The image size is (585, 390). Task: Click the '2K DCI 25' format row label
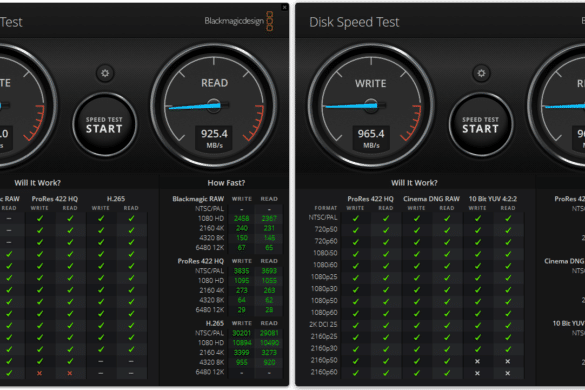coord(323,325)
